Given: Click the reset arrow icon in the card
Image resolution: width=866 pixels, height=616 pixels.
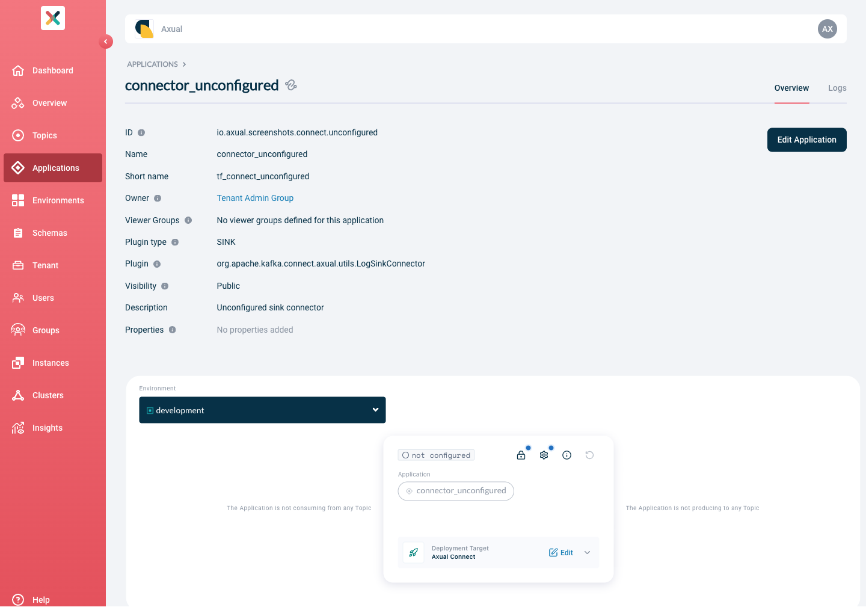Looking at the screenshot, I should coord(589,455).
